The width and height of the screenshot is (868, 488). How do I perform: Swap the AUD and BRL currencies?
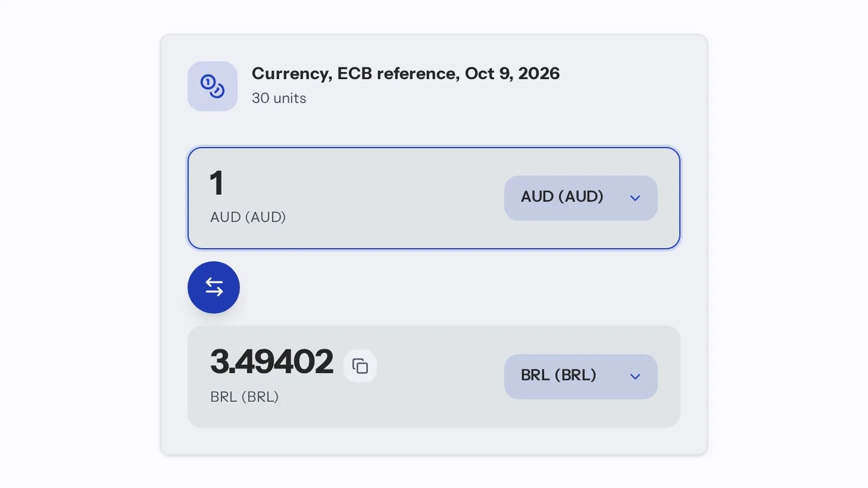(214, 287)
